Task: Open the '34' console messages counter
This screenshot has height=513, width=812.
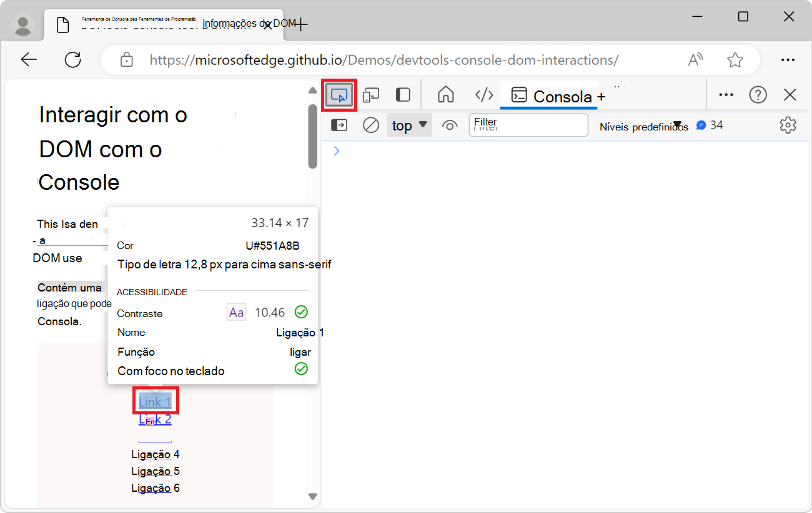Action: (709, 125)
